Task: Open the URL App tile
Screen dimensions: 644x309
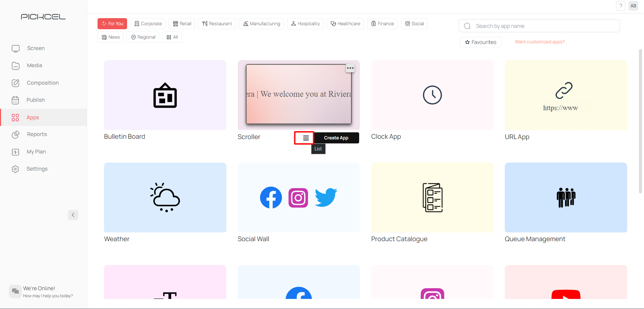Action: (566, 95)
